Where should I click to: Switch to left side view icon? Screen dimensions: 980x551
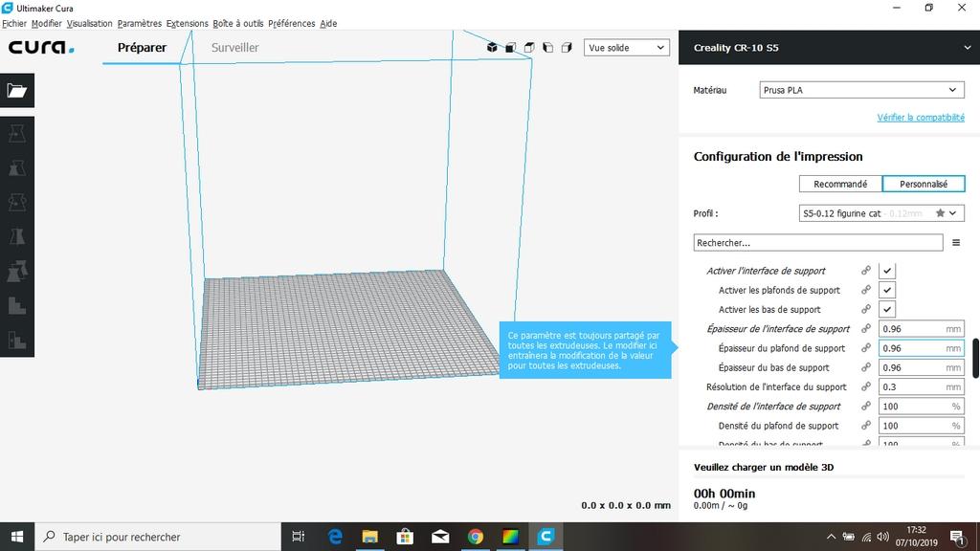[548, 48]
